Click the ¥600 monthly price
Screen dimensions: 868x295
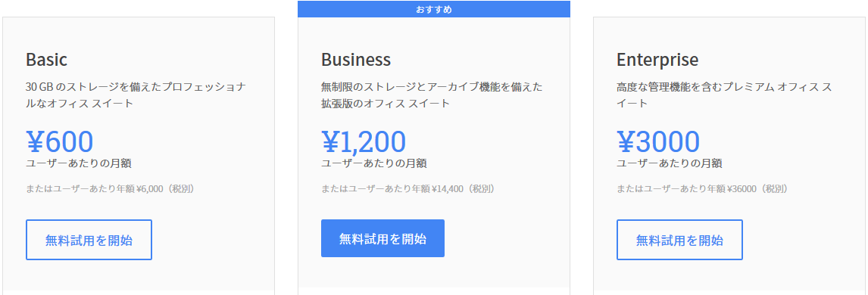[60, 142]
